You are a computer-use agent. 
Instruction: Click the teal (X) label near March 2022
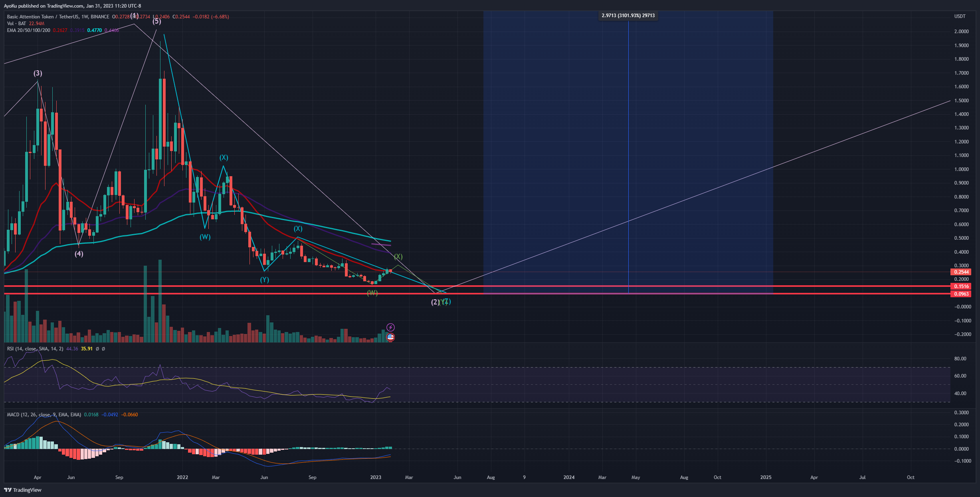click(x=224, y=158)
